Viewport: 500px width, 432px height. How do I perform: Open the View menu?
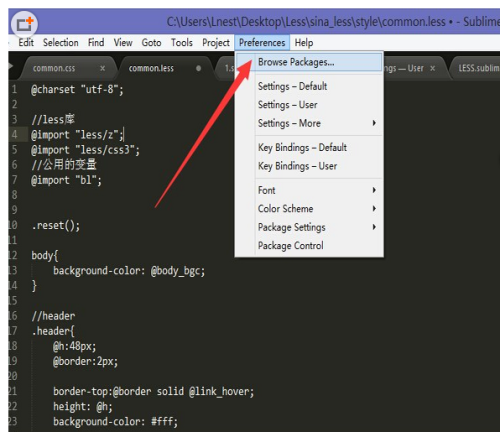[123, 43]
